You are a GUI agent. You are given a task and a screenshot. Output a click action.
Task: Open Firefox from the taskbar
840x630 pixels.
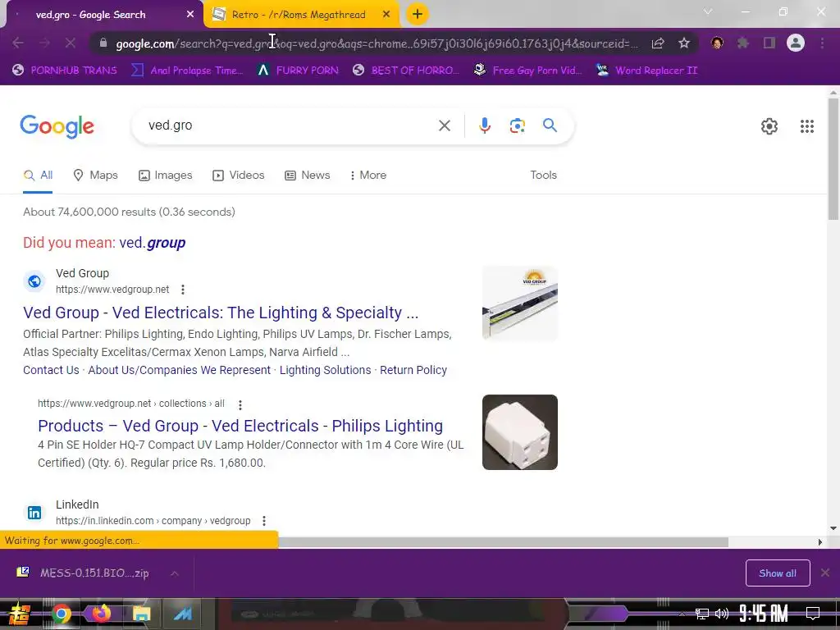(101, 614)
